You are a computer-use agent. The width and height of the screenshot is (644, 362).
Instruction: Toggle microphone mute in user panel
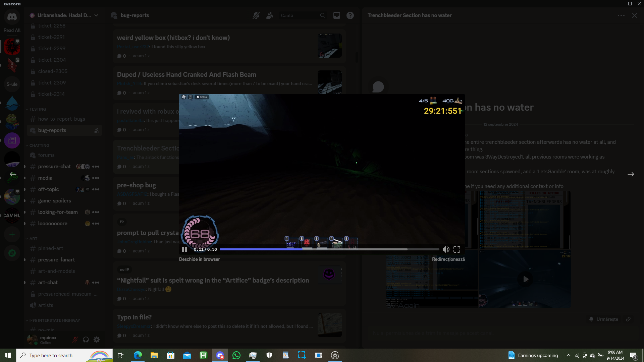(x=75, y=340)
